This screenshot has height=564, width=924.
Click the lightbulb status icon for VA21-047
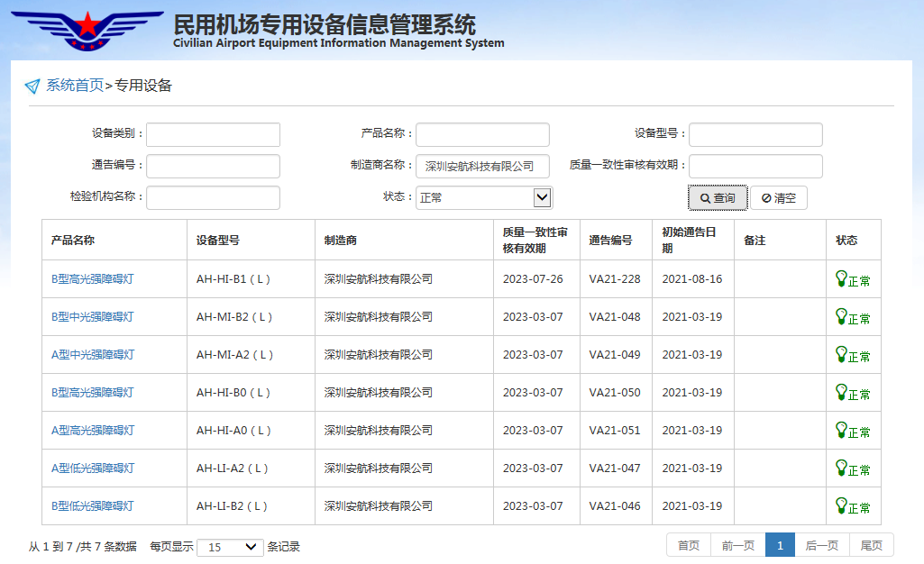point(841,468)
